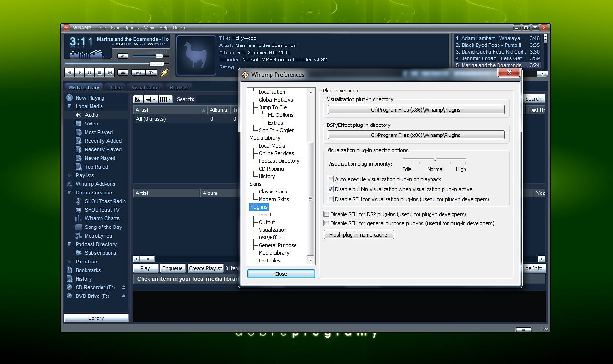The width and height of the screenshot is (613, 364).
Task: Collapse the Online Services tree node
Action: tap(69, 193)
